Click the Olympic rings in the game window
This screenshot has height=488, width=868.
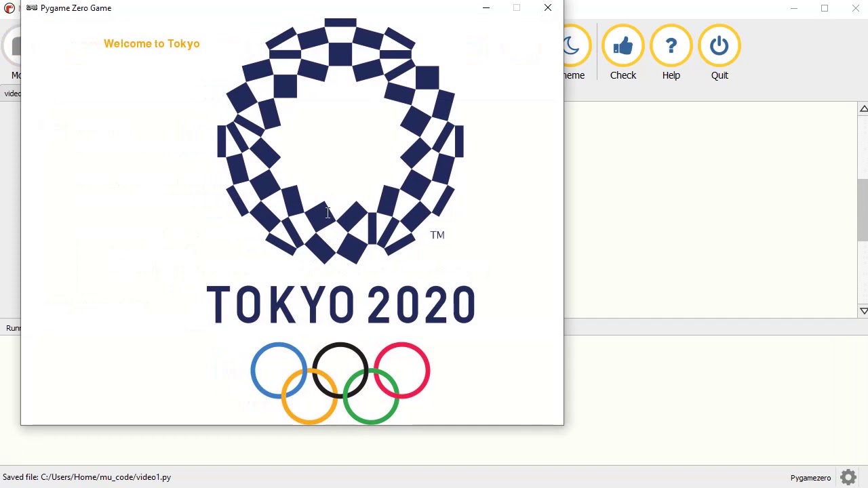340,383
